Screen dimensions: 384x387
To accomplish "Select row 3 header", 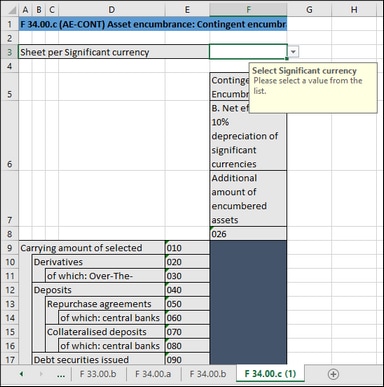I will point(9,52).
